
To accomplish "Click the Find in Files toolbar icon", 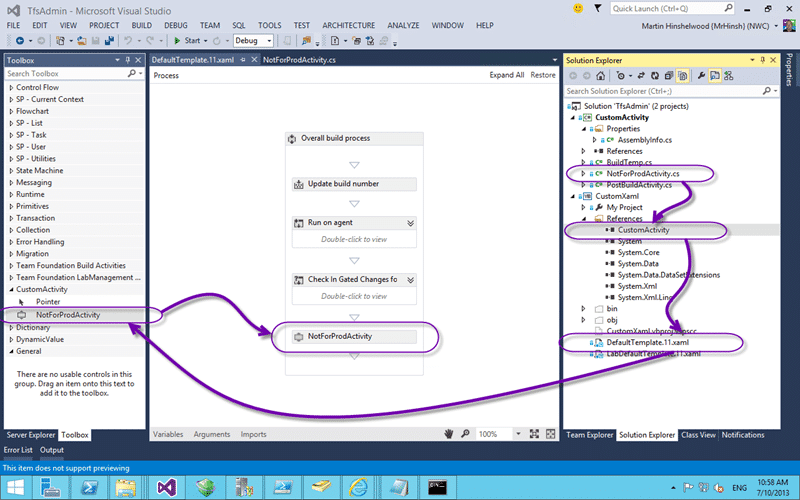I will pos(306,40).
